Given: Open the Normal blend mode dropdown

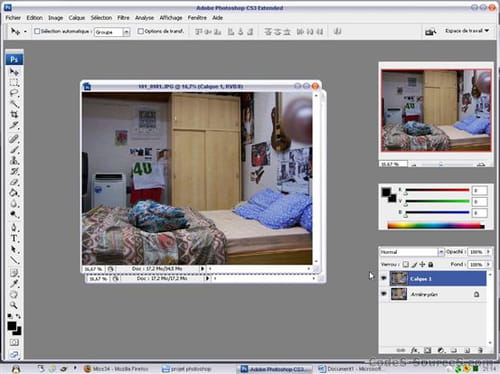Looking at the screenshot, I should click(412, 252).
